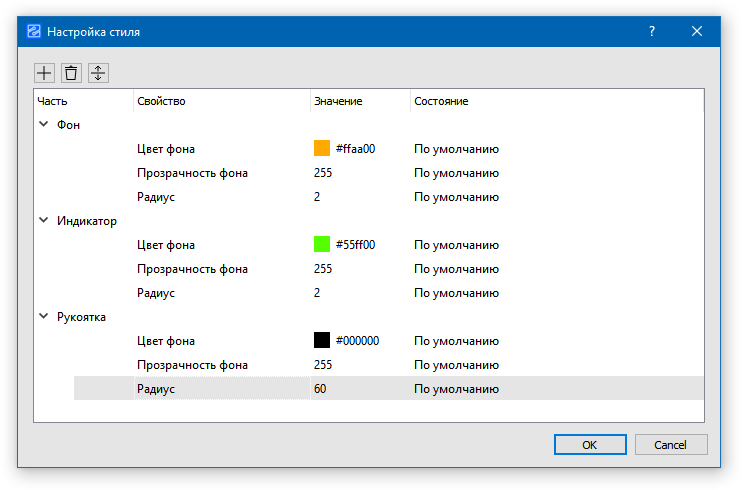Click the green #55ff00 color swatch
Screen dimensions: 742x490
(322, 245)
